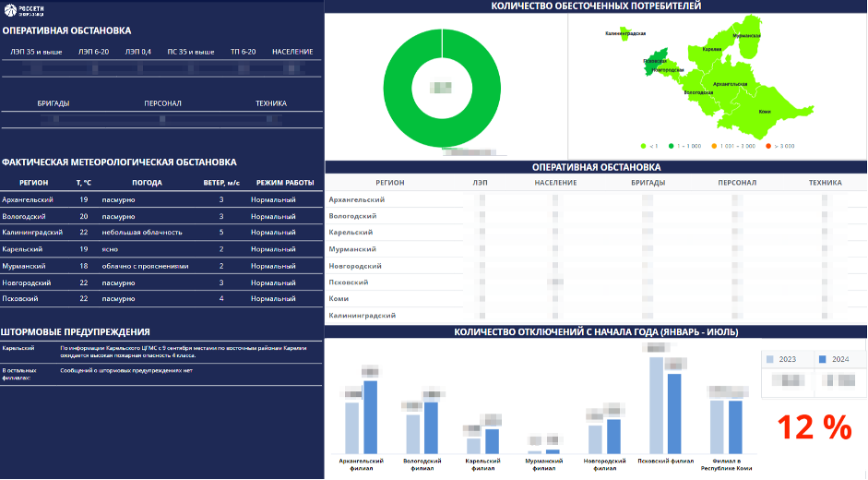Toggle the 2024 legend series swatch
868x480 pixels.
tap(822, 359)
